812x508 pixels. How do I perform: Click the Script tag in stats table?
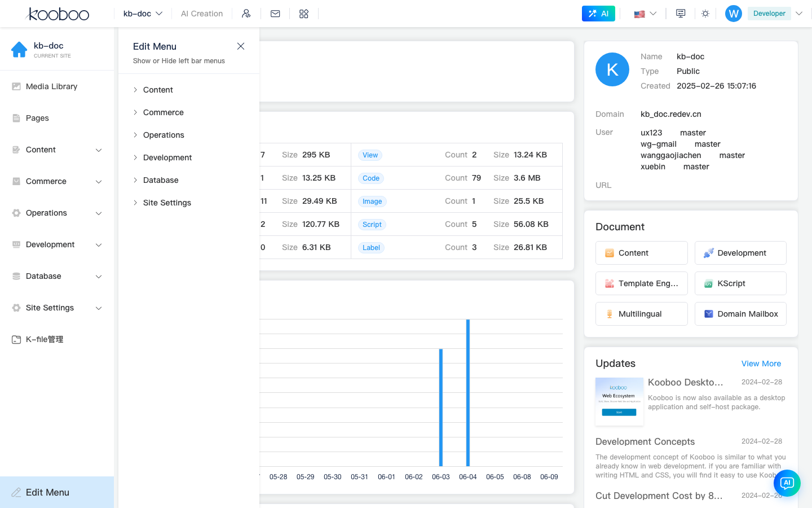(x=372, y=225)
